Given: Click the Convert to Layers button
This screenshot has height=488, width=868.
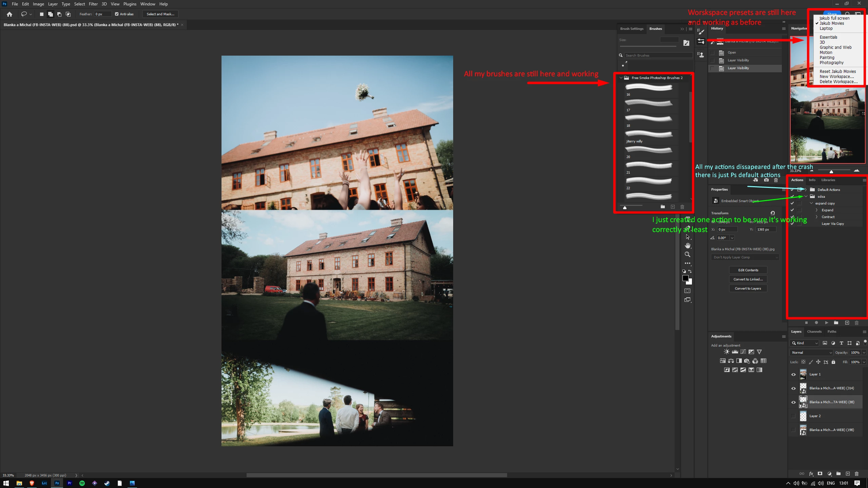Looking at the screenshot, I should pos(748,288).
